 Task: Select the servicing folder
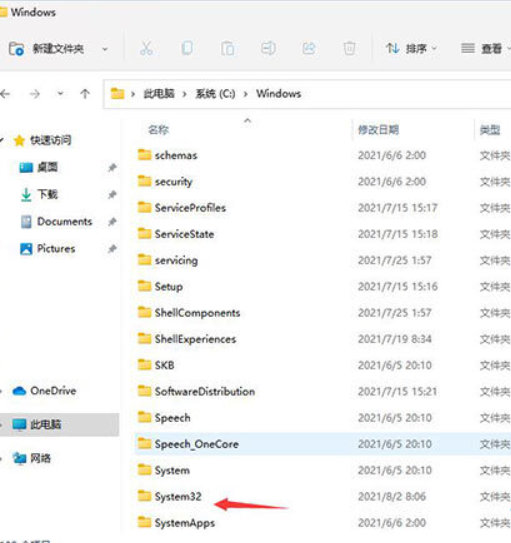point(176,261)
